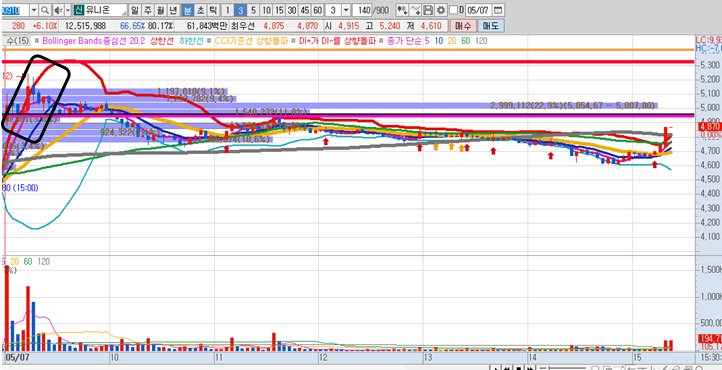
Task: Click the 시 4,915 open price
Action: coord(348,26)
